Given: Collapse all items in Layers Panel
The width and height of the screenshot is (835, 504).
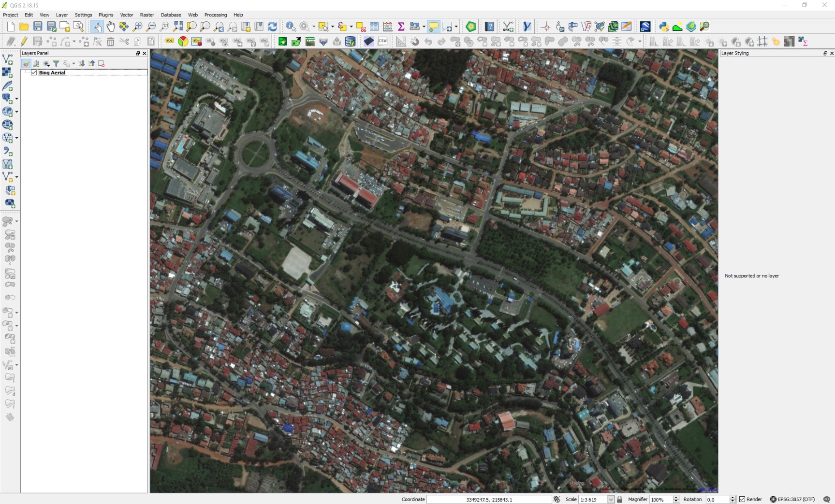Looking at the screenshot, I should [x=91, y=63].
